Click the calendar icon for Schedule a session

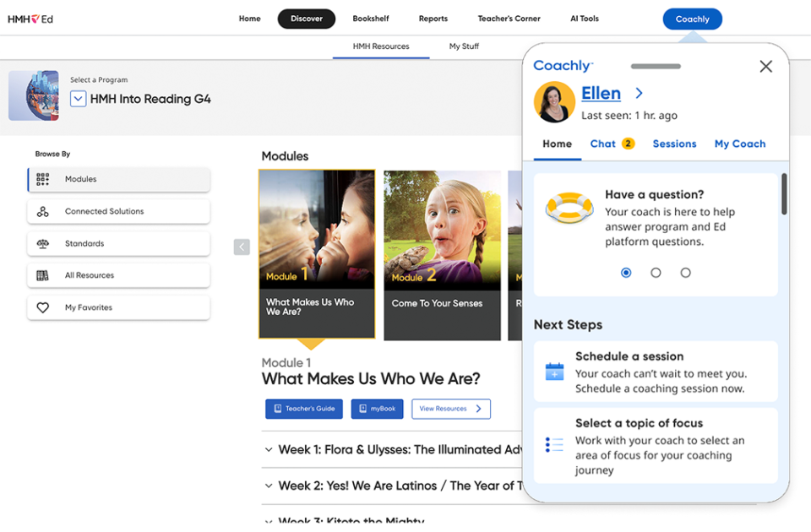(554, 372)
